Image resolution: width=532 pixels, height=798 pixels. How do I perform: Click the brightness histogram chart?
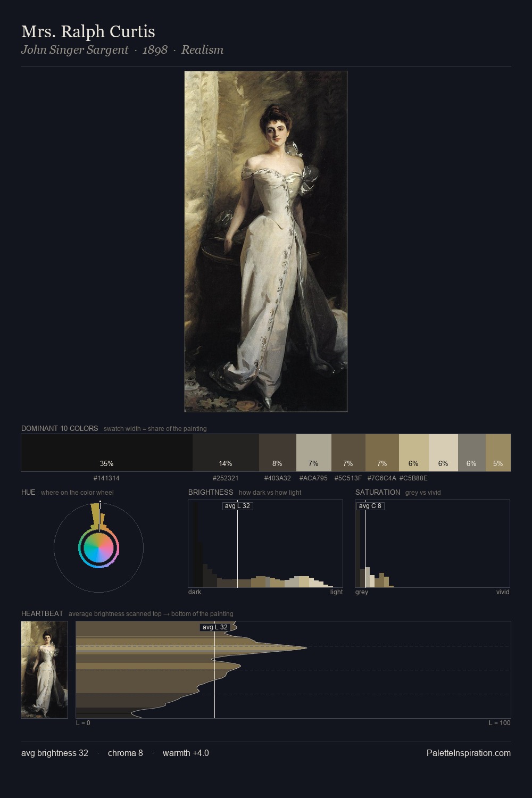pyautogui.click(x=265, y=544)
